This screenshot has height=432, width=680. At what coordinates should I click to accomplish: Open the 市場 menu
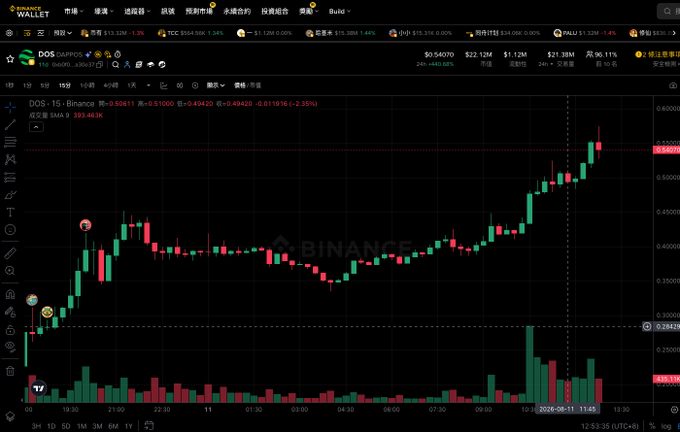pos(73,11)
